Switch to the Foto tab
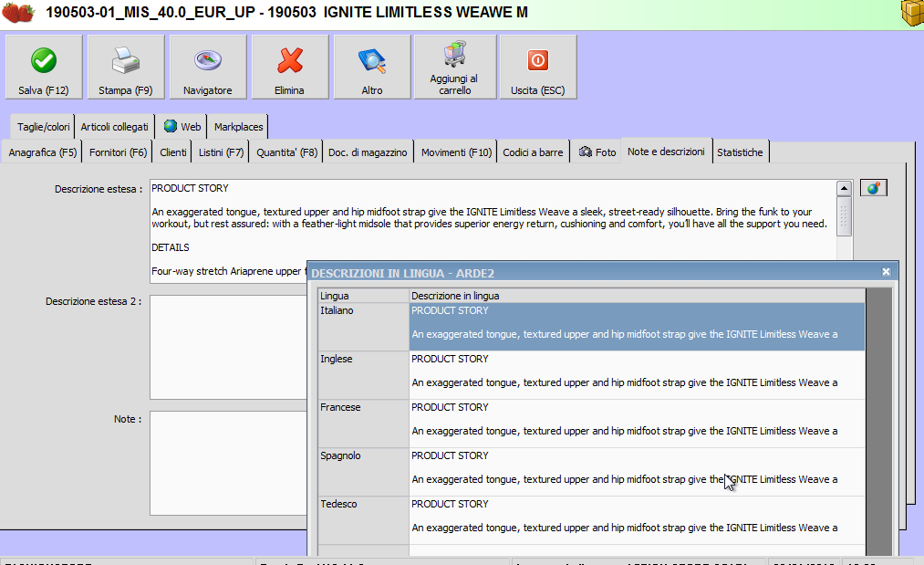The width and height of the screenshot is (924, 565). coord(597,152)
